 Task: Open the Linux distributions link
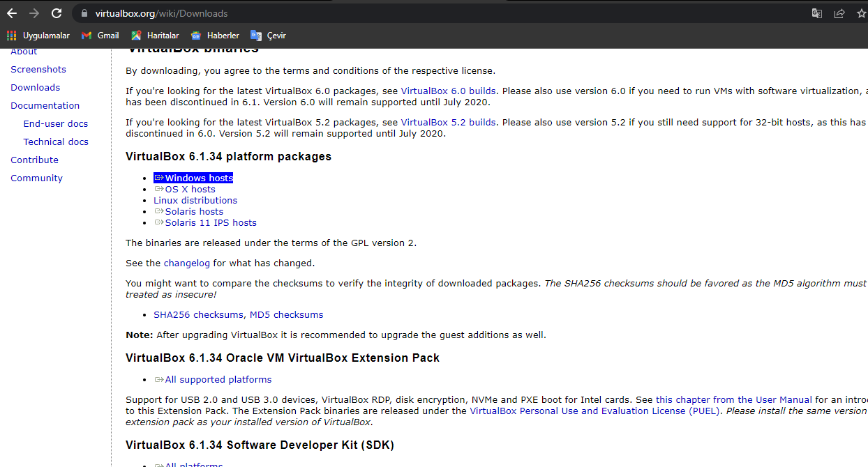[195, 200]
